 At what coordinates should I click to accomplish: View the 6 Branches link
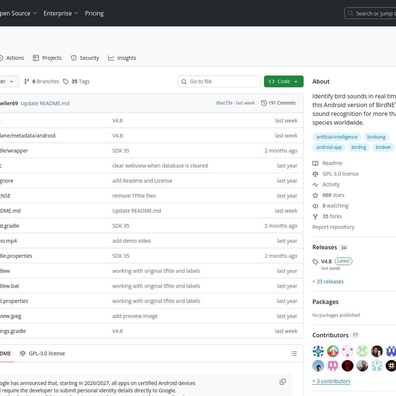click(x=42, y=81)
